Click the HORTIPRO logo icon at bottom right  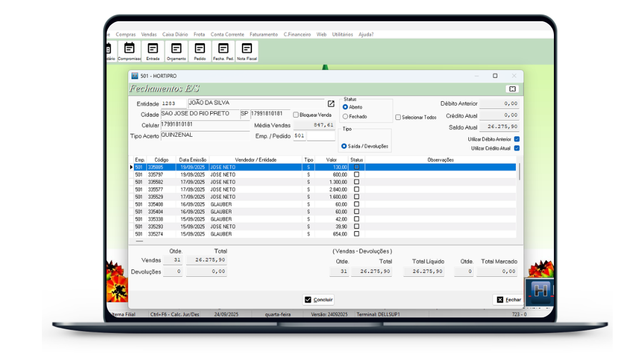[540, 291]
